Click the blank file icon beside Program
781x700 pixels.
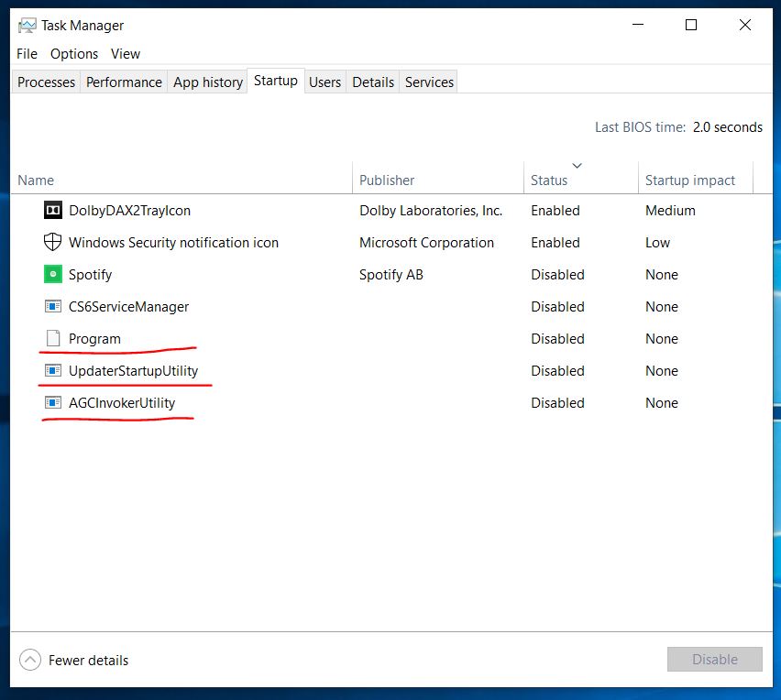tap(53, 338)
